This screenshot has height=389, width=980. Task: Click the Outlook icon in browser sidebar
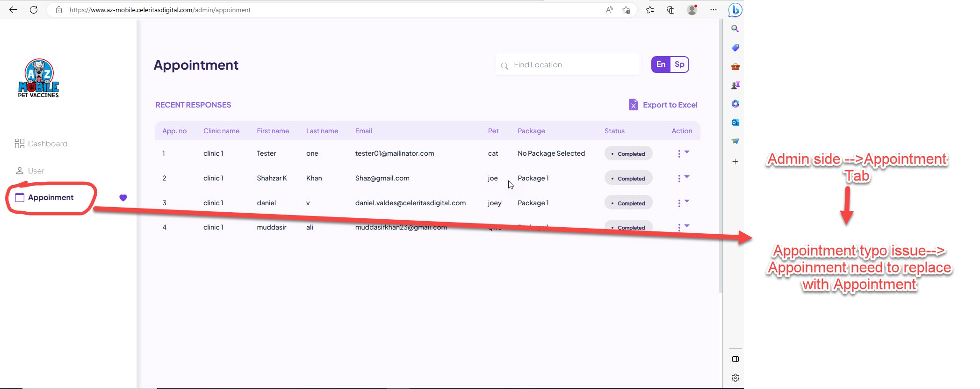click(735, 122)
